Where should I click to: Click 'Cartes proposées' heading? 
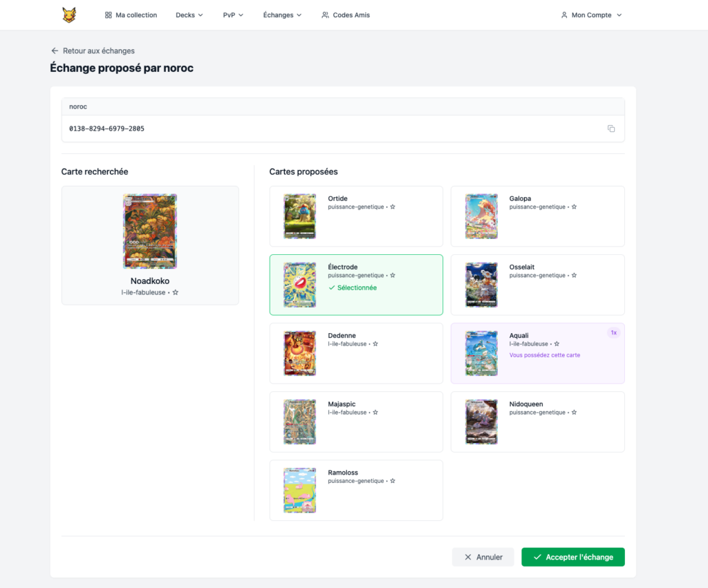304,171
